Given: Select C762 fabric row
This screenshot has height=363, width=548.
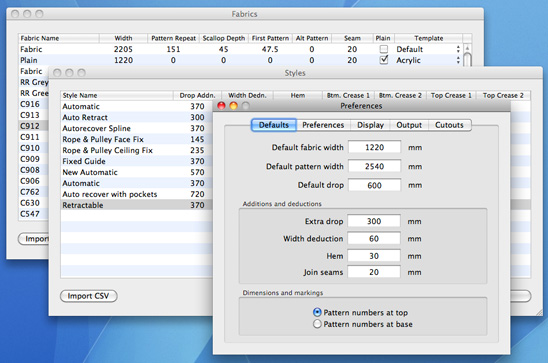Looking at the screenshot, I should click(33, 192).
